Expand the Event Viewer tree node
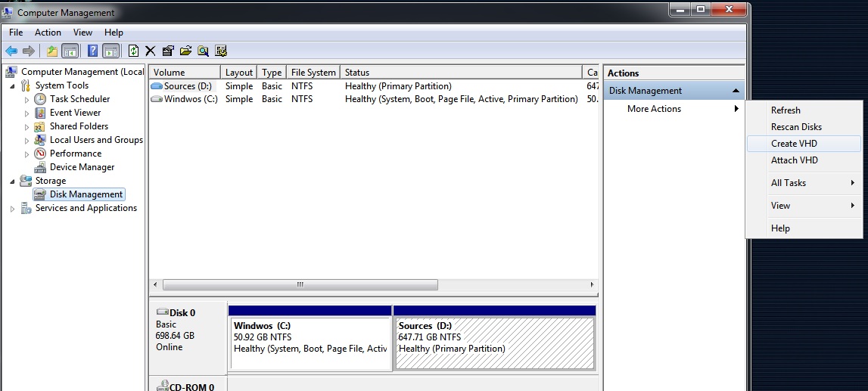Image resolution: width=868 pixels, height=391 pixels. point(26,113)
